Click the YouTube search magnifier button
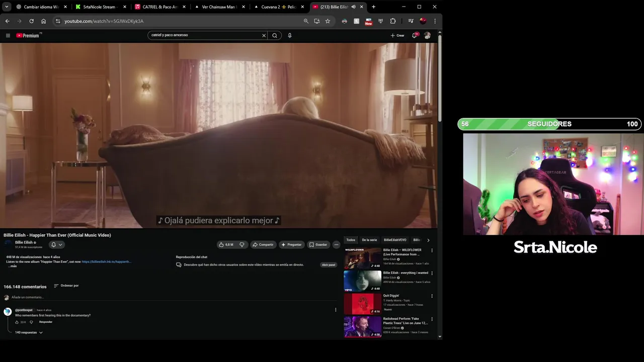 [275, 35]
